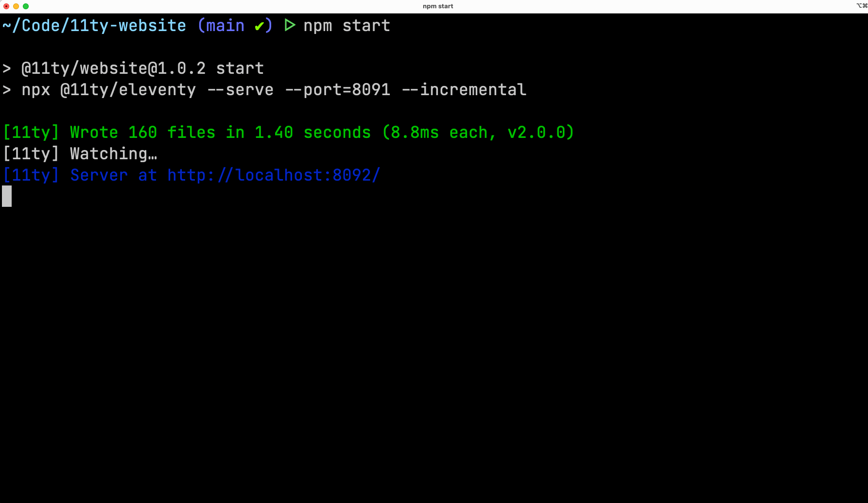
Task: Click the yellow minimize window button
Action: click(16, 6)
